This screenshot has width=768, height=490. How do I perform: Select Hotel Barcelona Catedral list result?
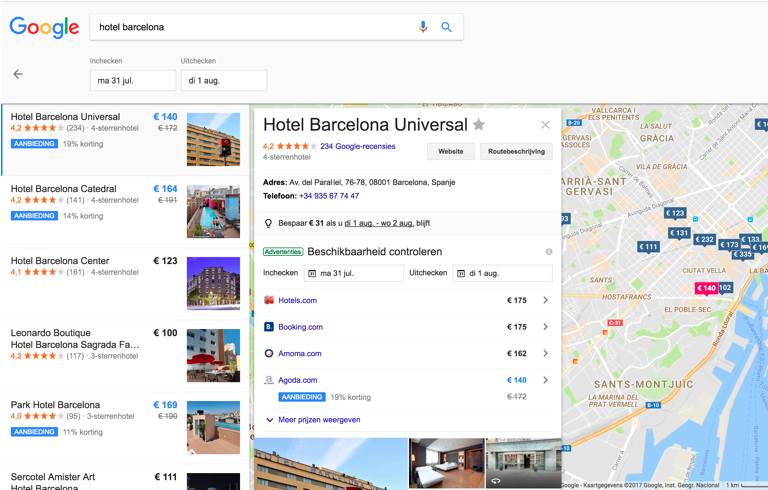click(124, 212)
